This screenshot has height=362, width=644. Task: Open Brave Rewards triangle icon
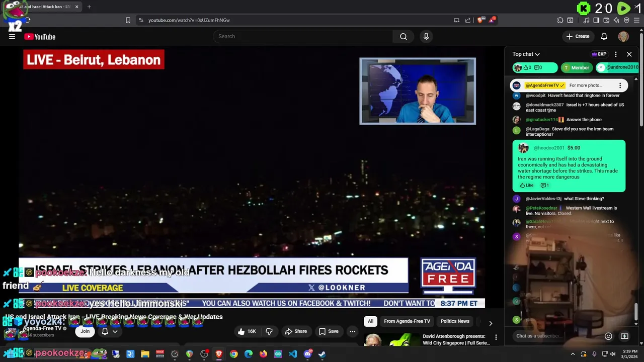coord(493,20)
